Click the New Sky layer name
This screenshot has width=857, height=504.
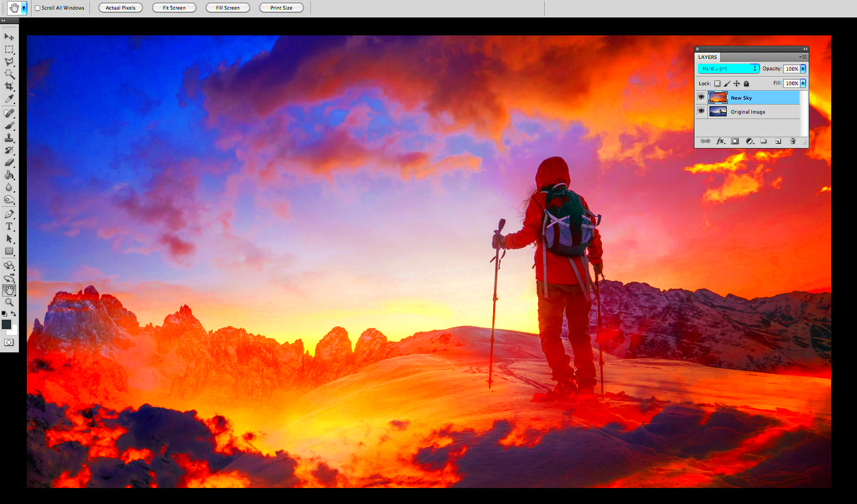(741, 98)
